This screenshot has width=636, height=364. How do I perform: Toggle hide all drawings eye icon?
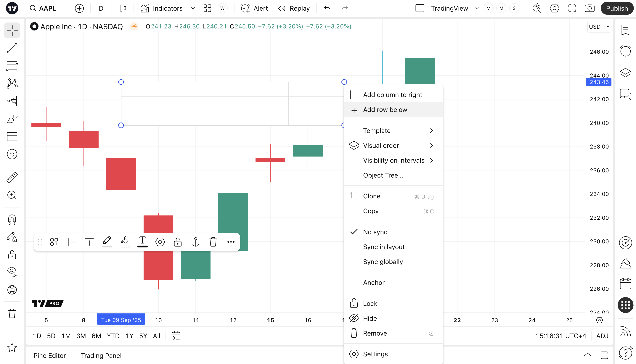coord(12,271)
